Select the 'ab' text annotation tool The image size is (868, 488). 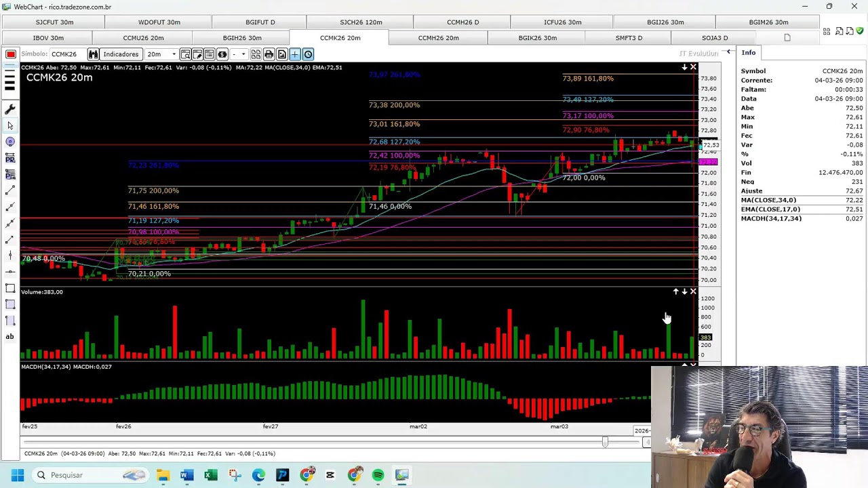[x=10, y=337]
